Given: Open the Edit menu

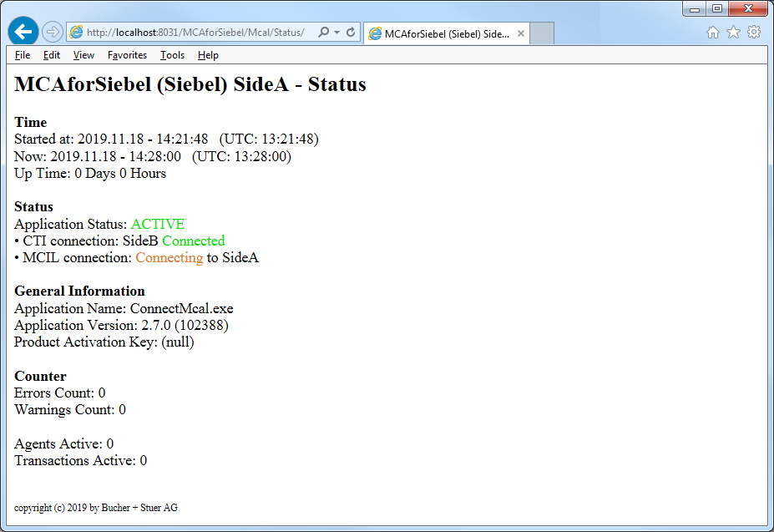Looking at the screenshot, I should coord(51,55).
